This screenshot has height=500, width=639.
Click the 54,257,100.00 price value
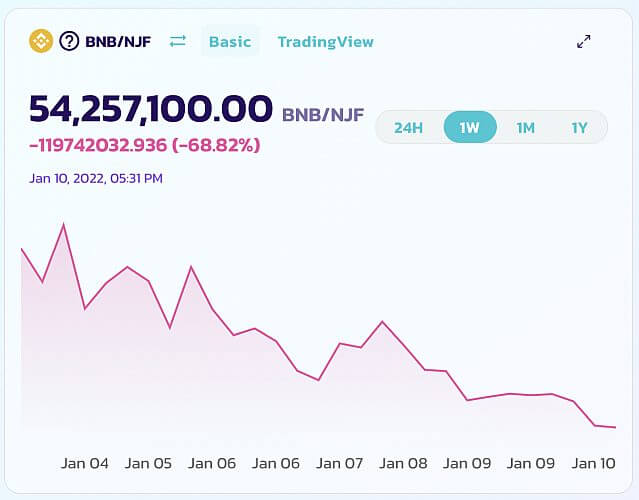coord(150,109)
